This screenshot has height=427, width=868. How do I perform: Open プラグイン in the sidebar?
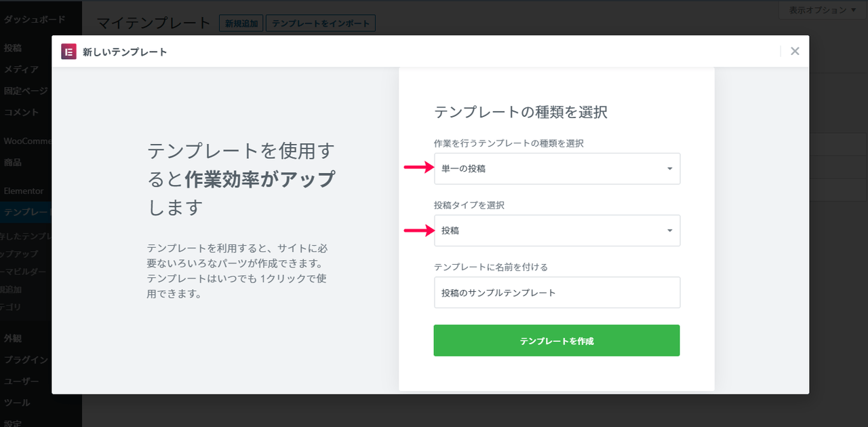[x=26, y=360]
